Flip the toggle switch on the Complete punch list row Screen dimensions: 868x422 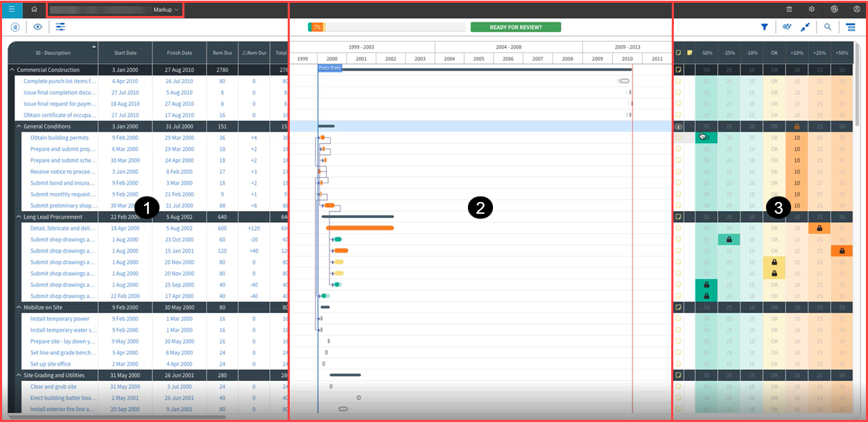(x=625, y=81)
